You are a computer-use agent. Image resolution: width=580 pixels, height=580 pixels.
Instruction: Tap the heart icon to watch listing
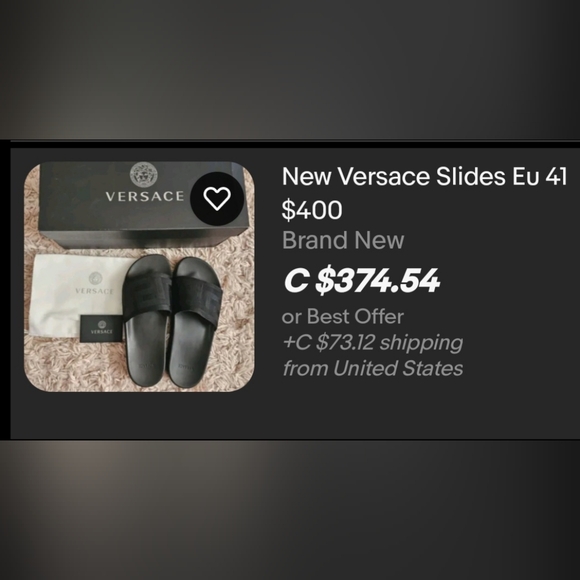tap(217, 199)
